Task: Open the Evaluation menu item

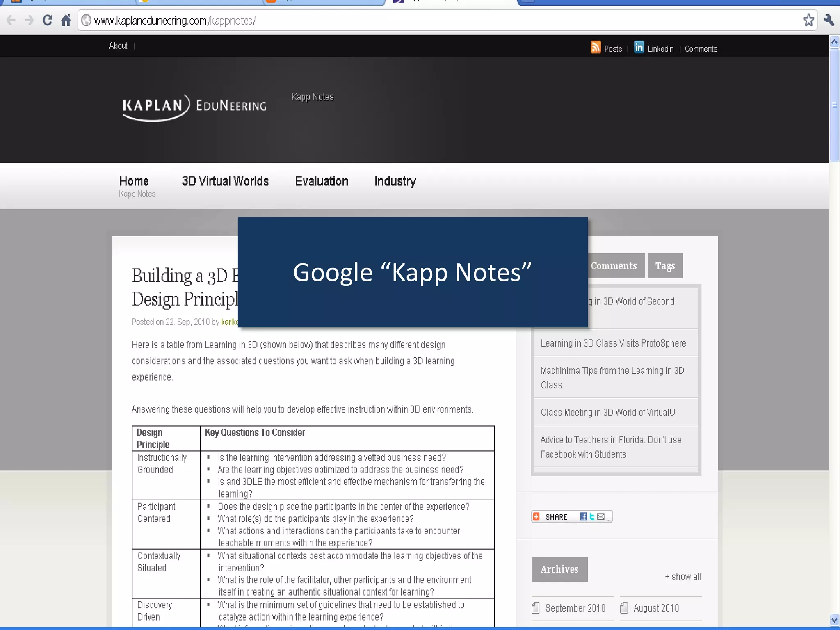Action: [322, 181]
